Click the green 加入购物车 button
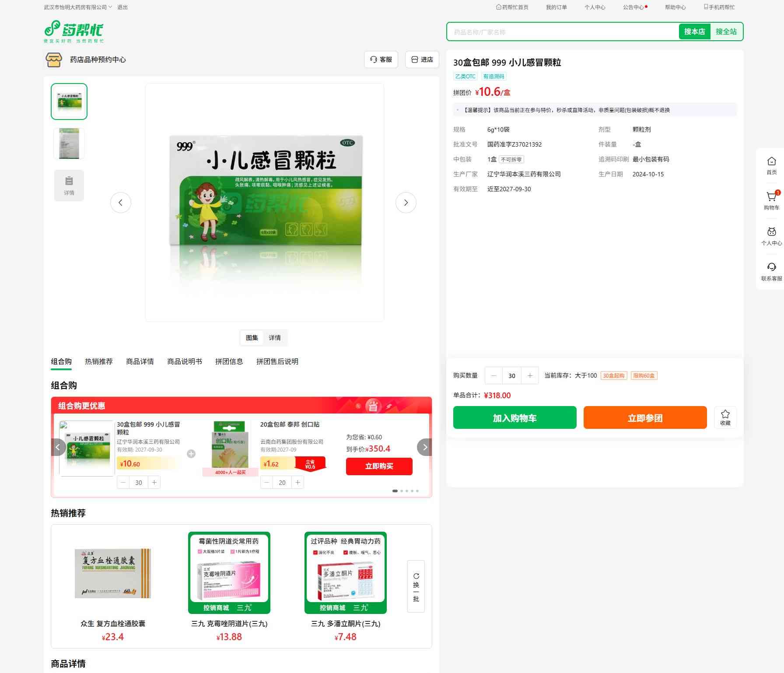The height and width of the screenshot is (673, 784). pyautogui.click(x=514, y=417)
